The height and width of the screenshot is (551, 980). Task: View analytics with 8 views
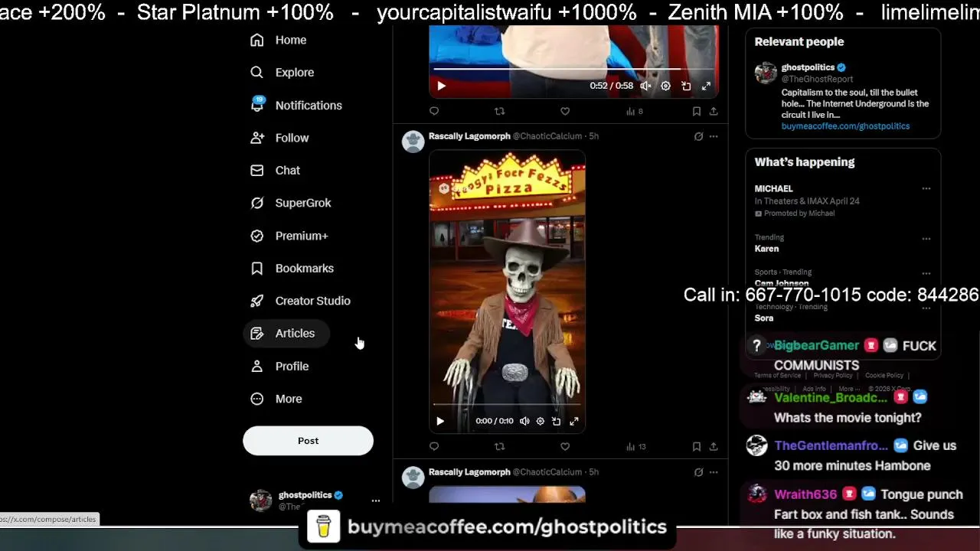coord(634,112)
